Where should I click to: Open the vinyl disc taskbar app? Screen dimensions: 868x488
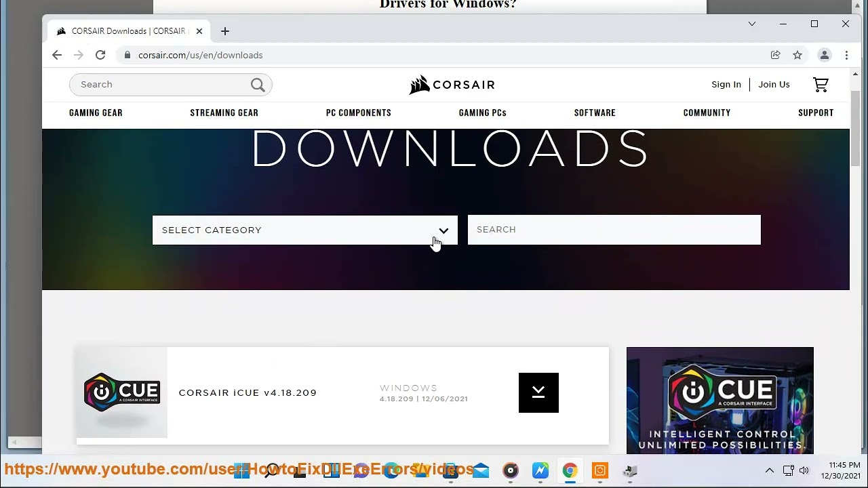pyautogui.click(x=511, y=470)
